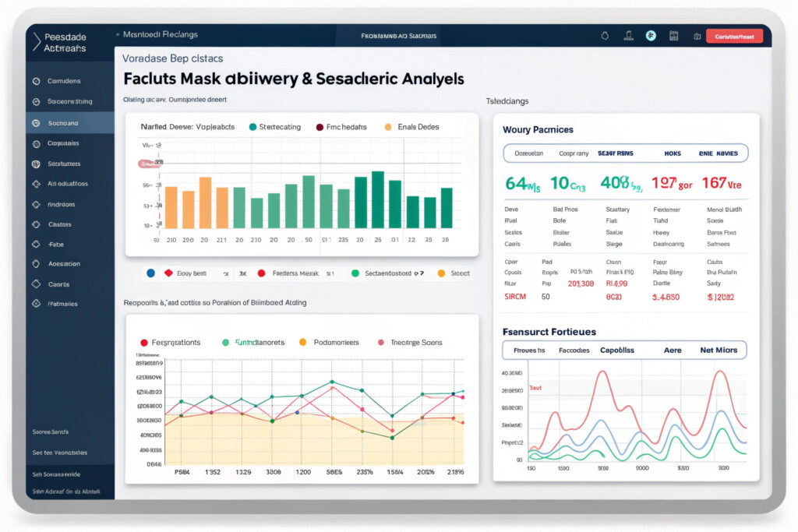Click the diamond icon beside Caorts in sidebar
Image resolution: width=798 pixels, height=532 pixels.
pos(35,284)
